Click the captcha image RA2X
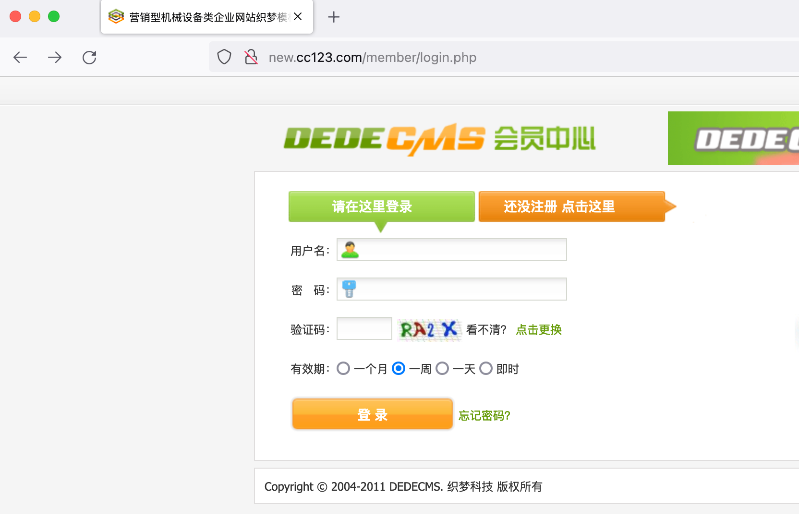 pos(429,329)
